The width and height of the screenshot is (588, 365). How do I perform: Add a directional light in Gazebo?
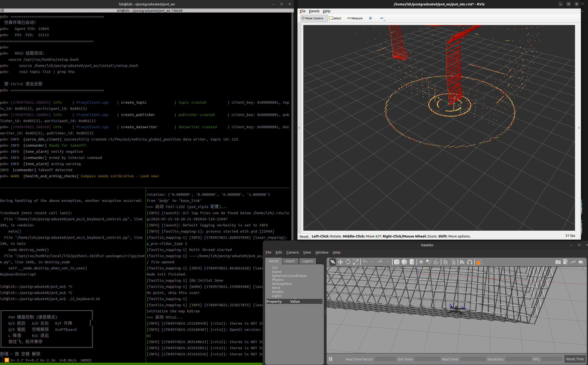[436, 262]
